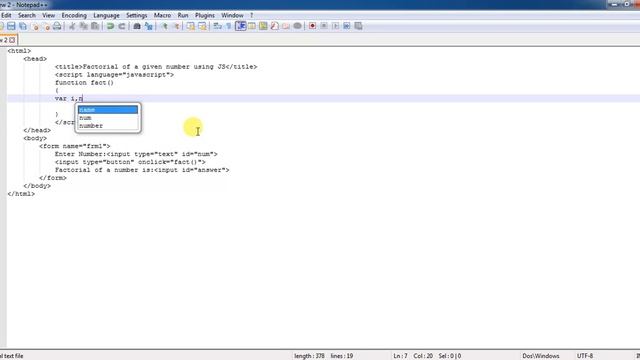The height and width of the screenshot is (360, 640).
Task: Click 'Dos\Windows' line-ending status field
Action: [x=541, y=356]
